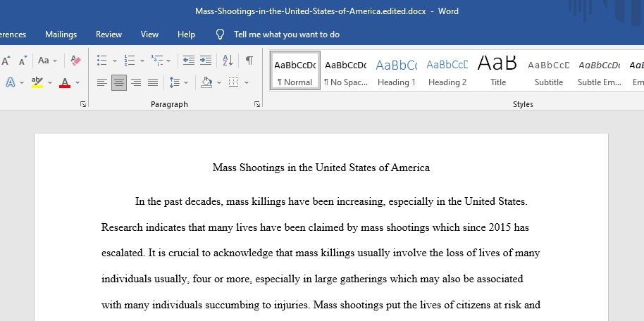Open Paragraph settings dialog launcher
The image size is (644, 321).
[x=257, y=105]
